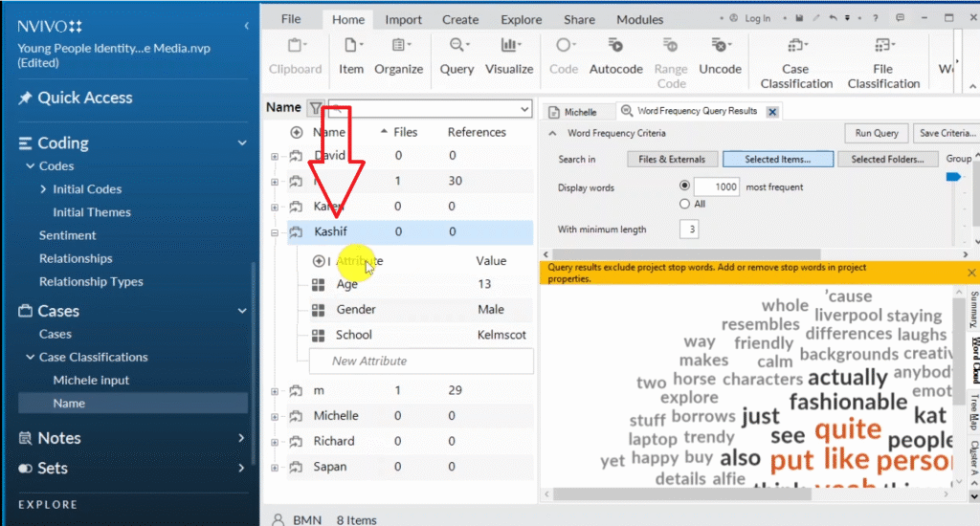The image size is (980, 526).
Task: Click the filter funnel icon beside Name
Action: tap(315, 109)
